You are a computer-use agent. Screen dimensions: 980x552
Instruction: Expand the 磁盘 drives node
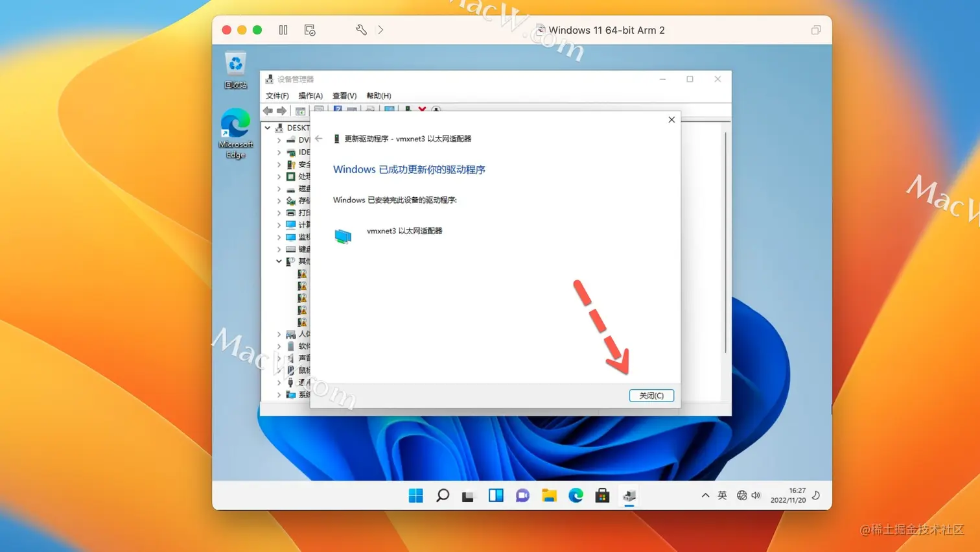tap(279, 189)
